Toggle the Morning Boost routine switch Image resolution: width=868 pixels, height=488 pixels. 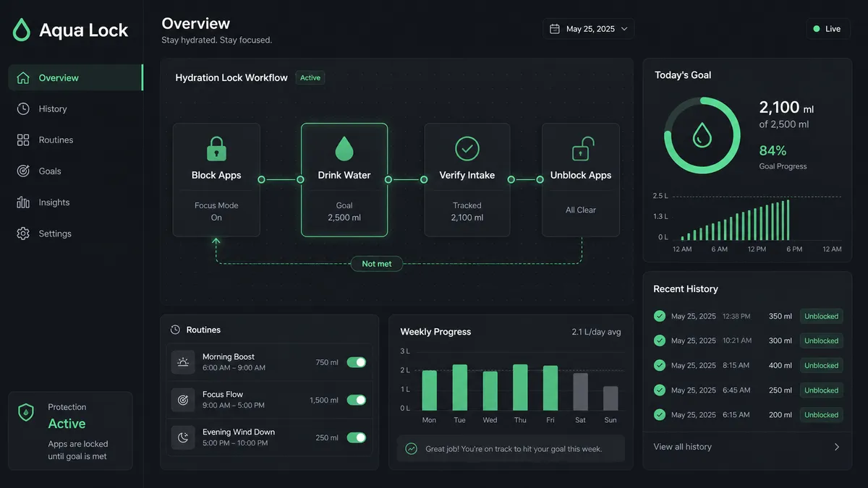coord(357,362)
